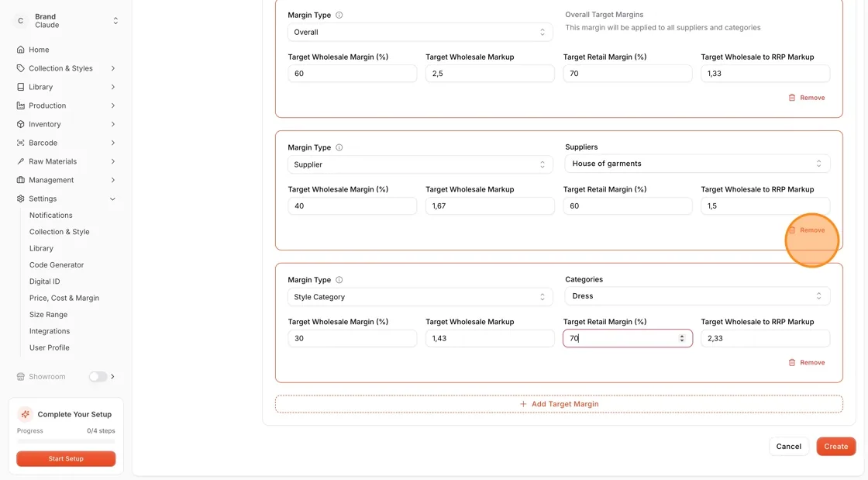This screenshot has height=480, width=868.
Task: Click Style Category Wholesale Margin field 30
Action: (352, 338)
